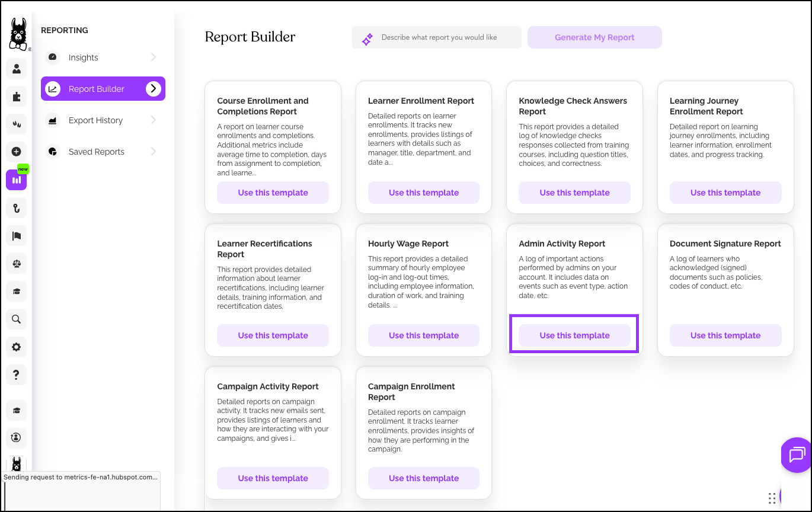Image resolution: width=812 pixels, height=512 pixels.
Task: Click the plus circle icon in sidebar
Action: pyautogui.click(x=17, y=152)
